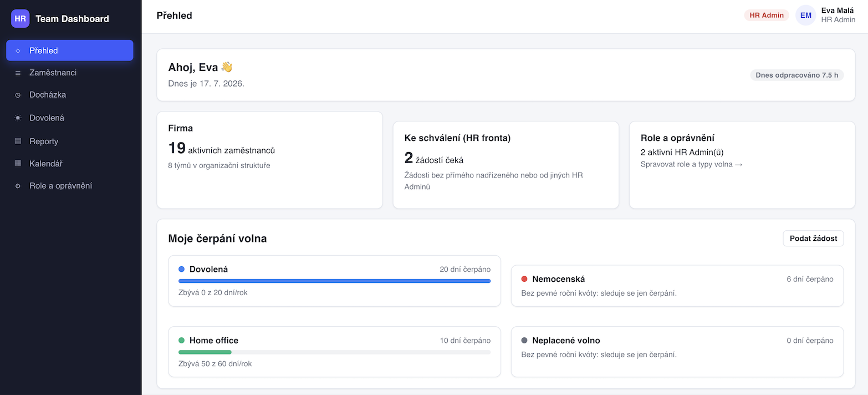Follow the Spravovat role a typy volna link
868x395 pixels.
coord(692,164)
